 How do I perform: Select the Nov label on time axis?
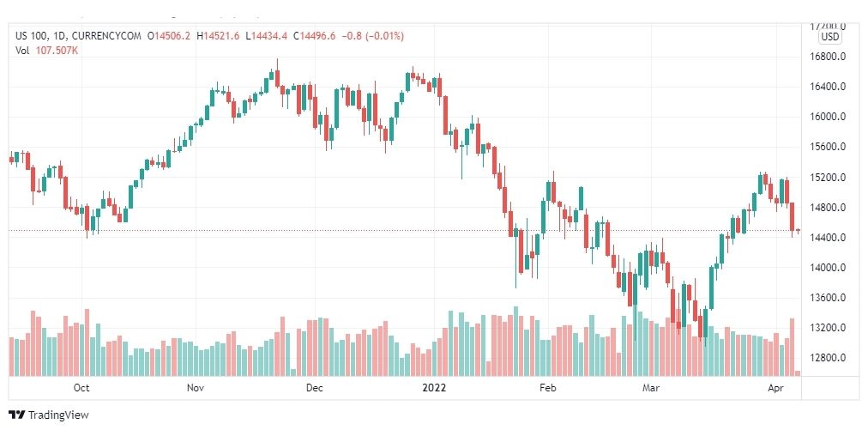tap(196, 388)
